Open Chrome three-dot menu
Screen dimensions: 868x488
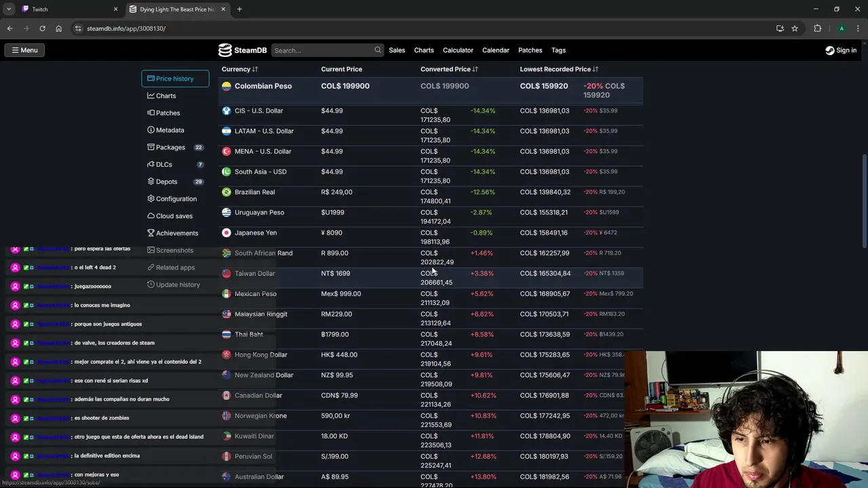[x=859, y=28]
